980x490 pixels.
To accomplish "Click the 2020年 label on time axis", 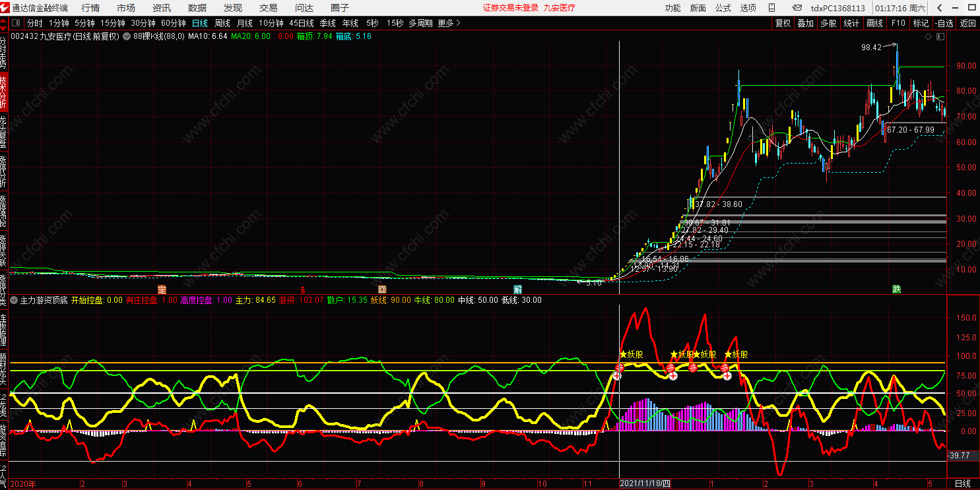I will click(x=24, y=484).
